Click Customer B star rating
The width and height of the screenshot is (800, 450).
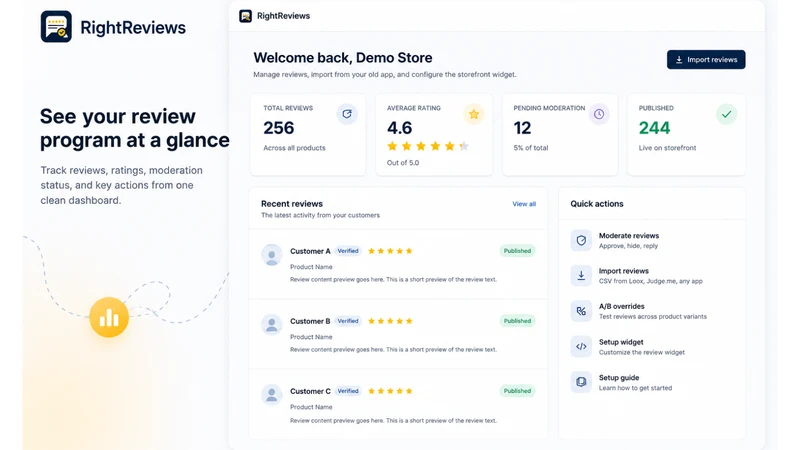(x=390, y=321)
